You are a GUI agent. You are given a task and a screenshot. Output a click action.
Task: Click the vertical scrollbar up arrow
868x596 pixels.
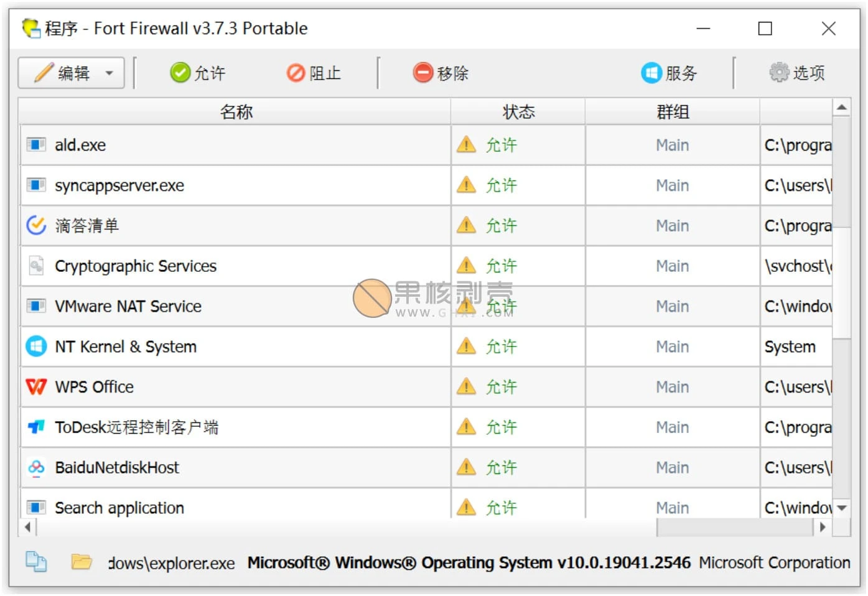pyautogui.click(x=842, y=108)
